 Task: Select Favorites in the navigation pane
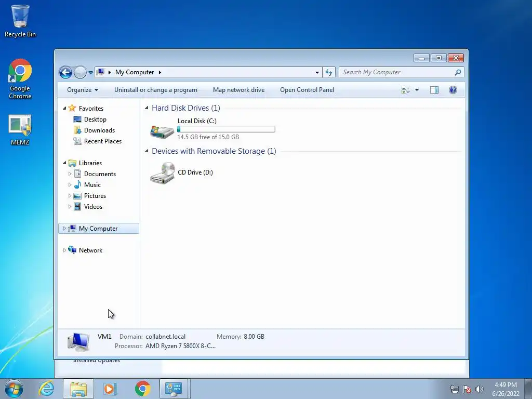91,108
